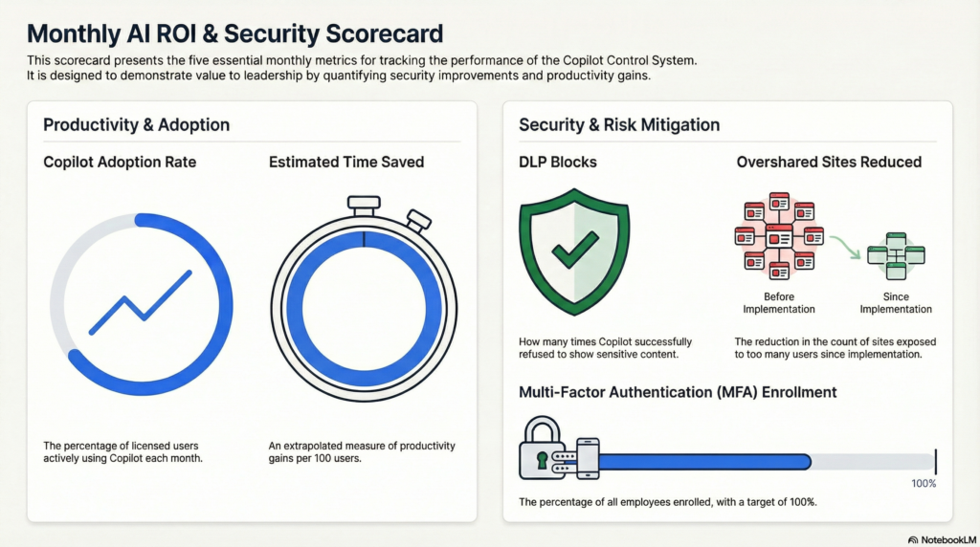Click the DLP Blocks label

pyautogui.click(x=557, y=162)
